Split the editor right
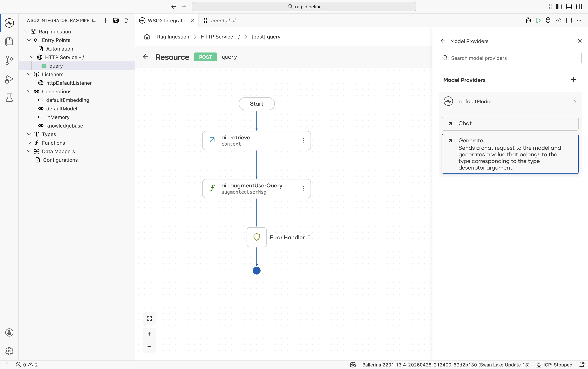 pos(569,20)
